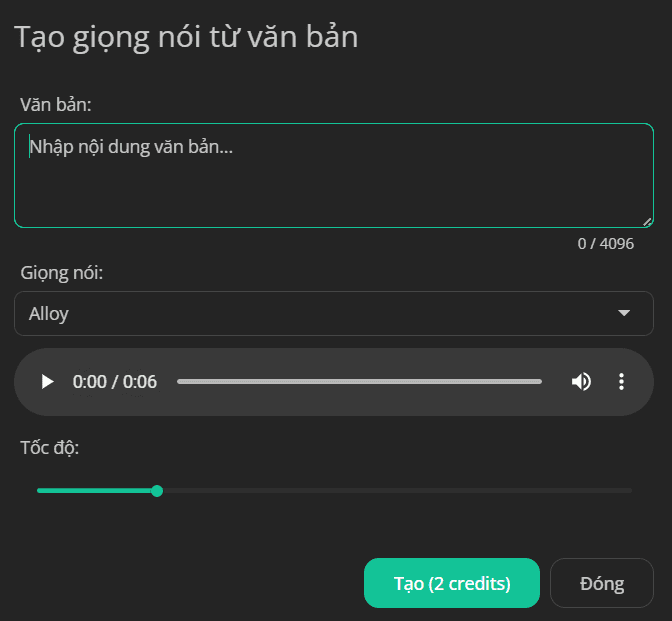Expand voice list via dropdown arrow
The image size is (672, 621).
click(x=624, y=313)
